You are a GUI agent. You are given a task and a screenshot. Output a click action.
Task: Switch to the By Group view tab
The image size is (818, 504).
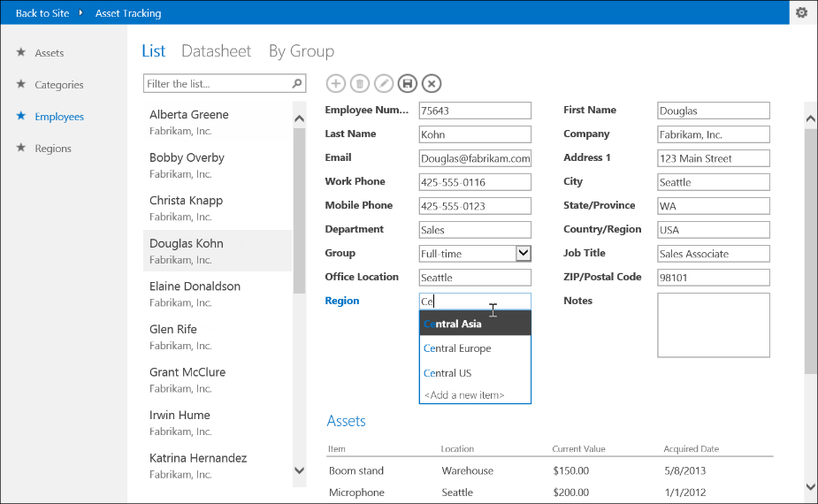(301, 51)
